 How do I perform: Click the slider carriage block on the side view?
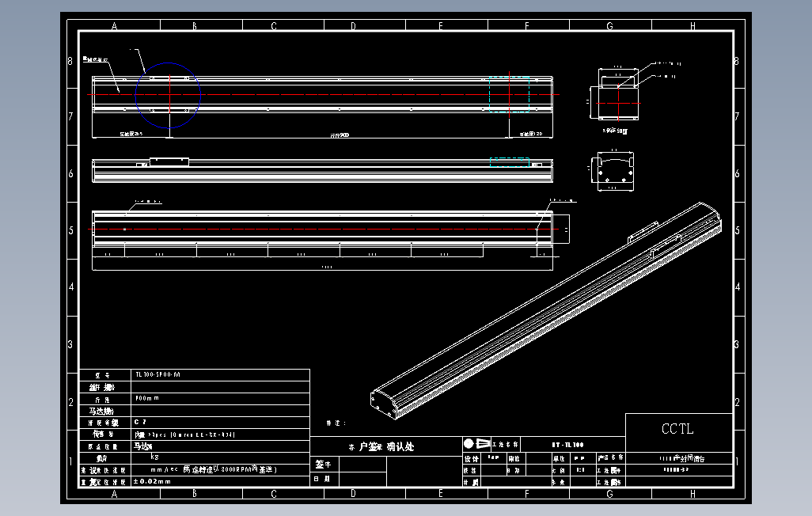169,161
